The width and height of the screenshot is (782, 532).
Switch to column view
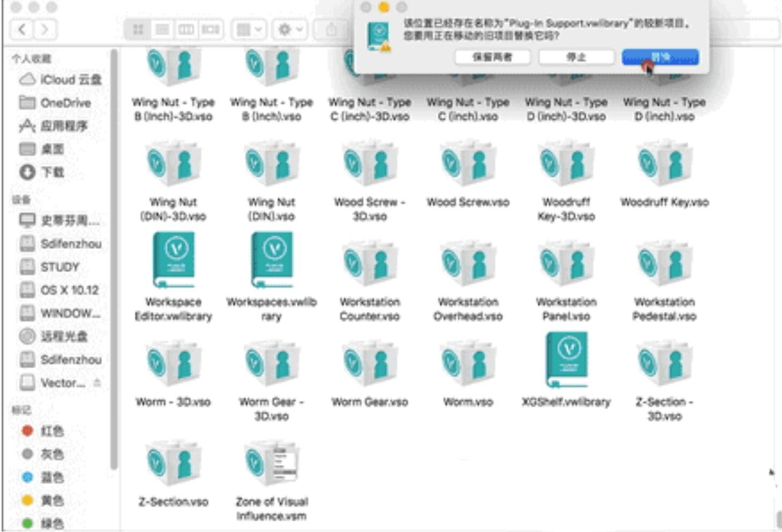coord(186,30)
